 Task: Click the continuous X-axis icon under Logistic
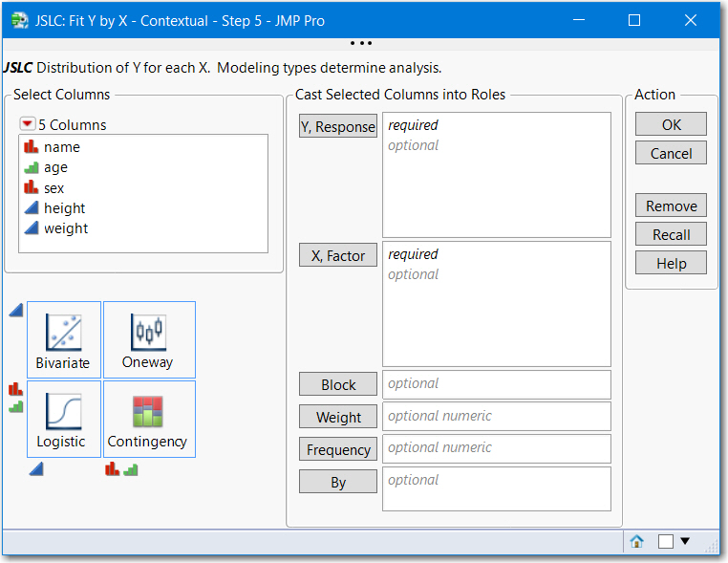click(x=36, y=469)
